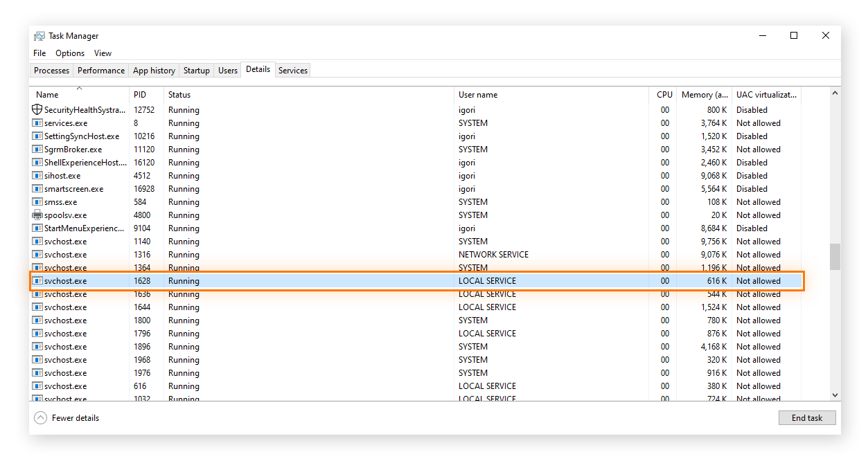Viewport: 868px width, 461px height.
Task: Collapse view with the Fewer details chevron
Action: pyautogui.click(x=40, y=417)
